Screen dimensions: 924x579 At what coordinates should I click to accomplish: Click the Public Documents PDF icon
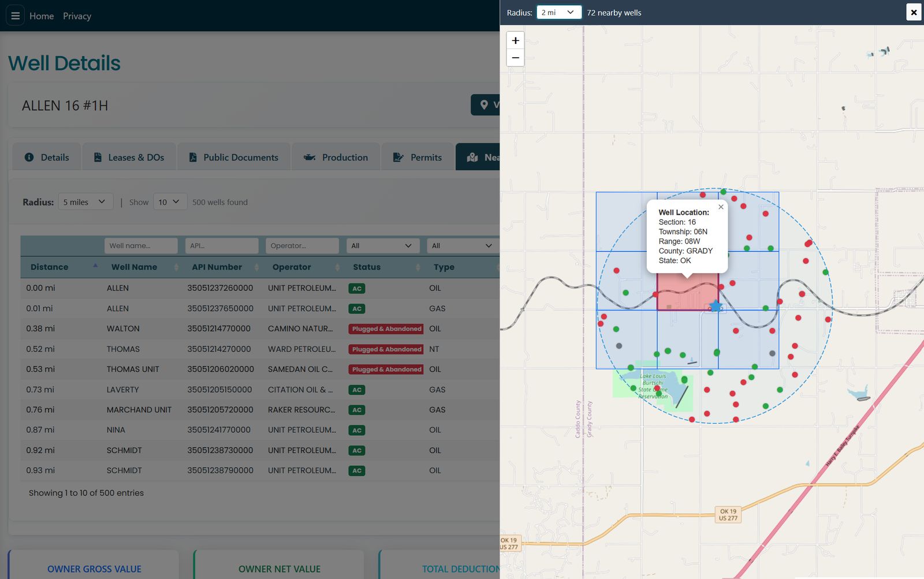[x=193, y=157]
